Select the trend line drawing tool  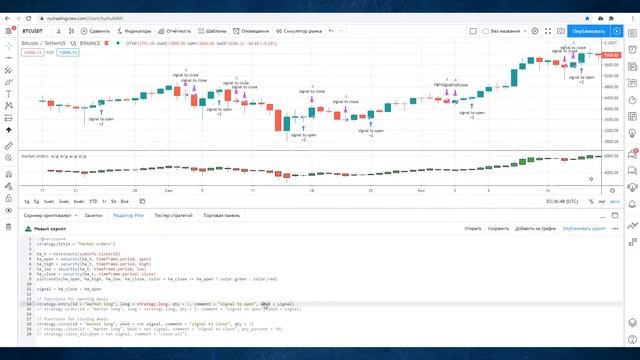pyautogui.click(x=9, y=58)
